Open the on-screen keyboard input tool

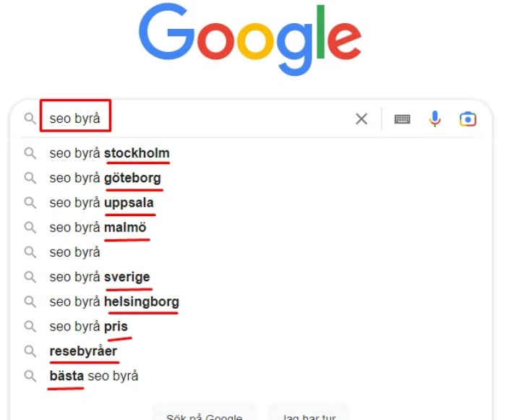click(x=402, y=119)
